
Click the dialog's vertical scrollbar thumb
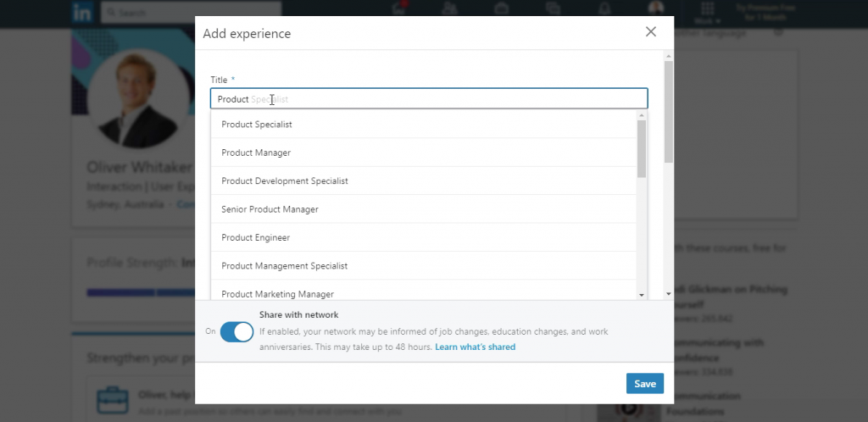[x=669, y=112]
